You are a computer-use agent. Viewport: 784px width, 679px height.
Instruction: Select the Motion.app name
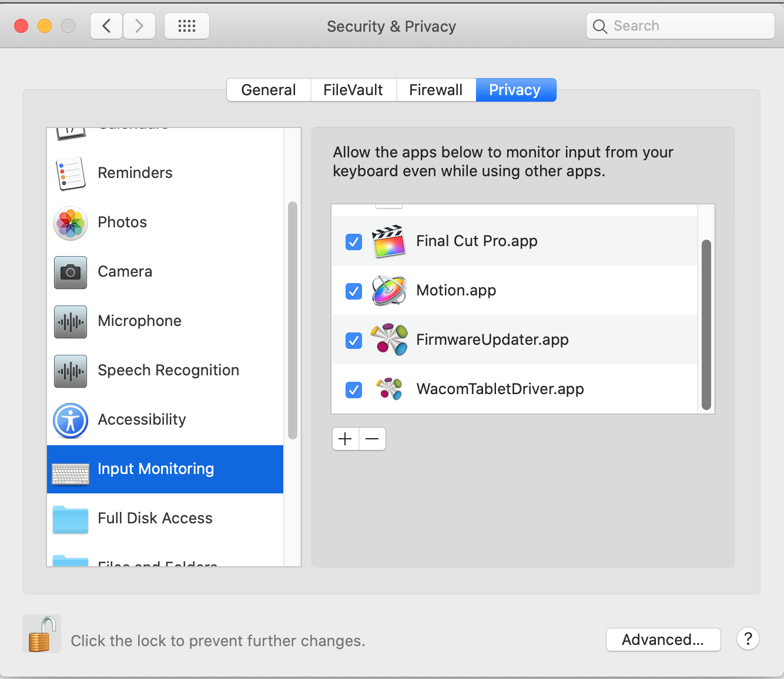pos(456,291)
